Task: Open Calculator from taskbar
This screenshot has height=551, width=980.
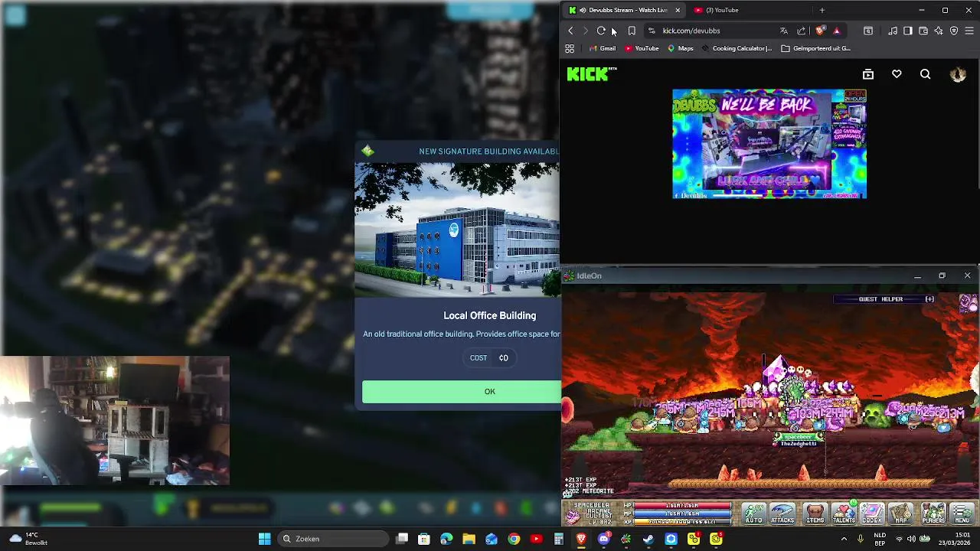Action: coord(559,539)
